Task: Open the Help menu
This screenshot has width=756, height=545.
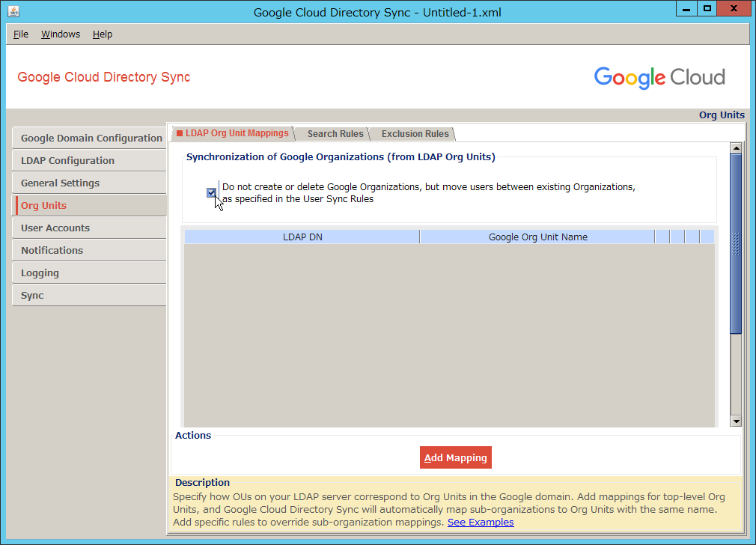Action: 103,34
